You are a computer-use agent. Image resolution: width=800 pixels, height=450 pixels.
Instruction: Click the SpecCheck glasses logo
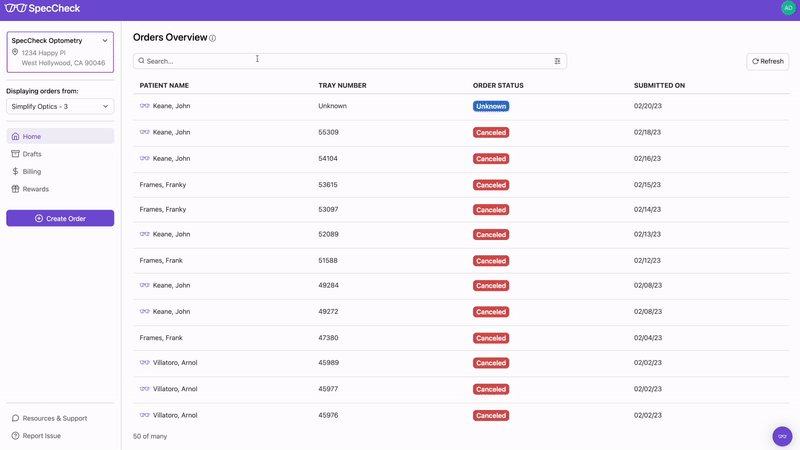[x=16, y=8]
